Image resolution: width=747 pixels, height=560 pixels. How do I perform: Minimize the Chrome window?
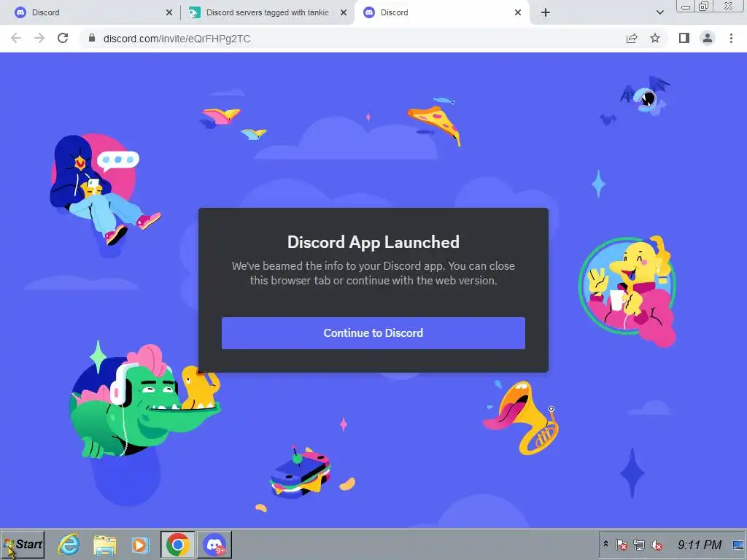point(686,6)
